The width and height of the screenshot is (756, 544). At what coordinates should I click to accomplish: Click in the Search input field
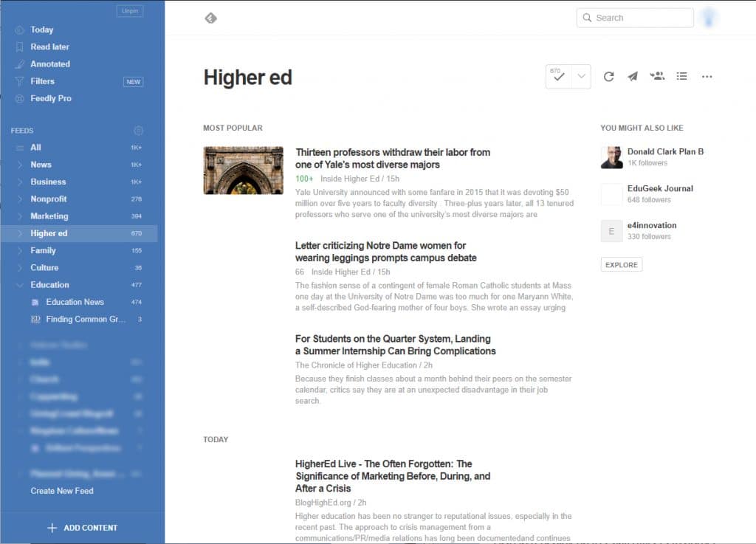(x=635, y=18)
